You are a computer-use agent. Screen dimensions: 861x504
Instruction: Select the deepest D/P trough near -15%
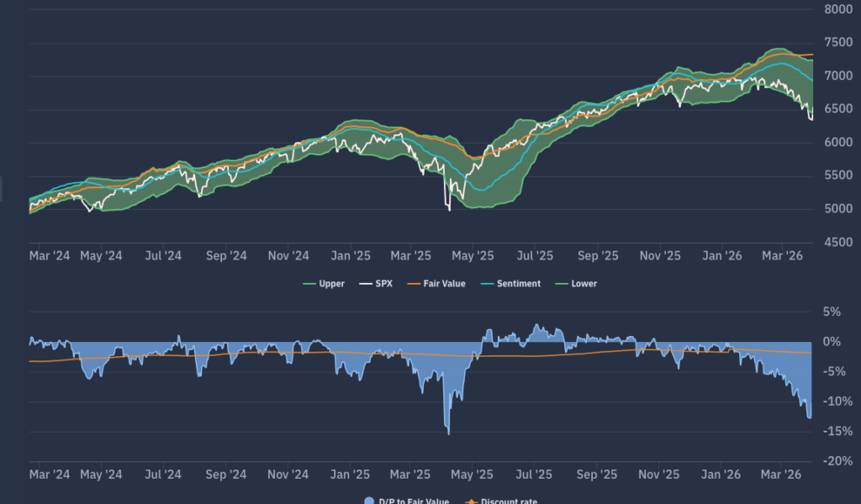[x=448, y=433]
